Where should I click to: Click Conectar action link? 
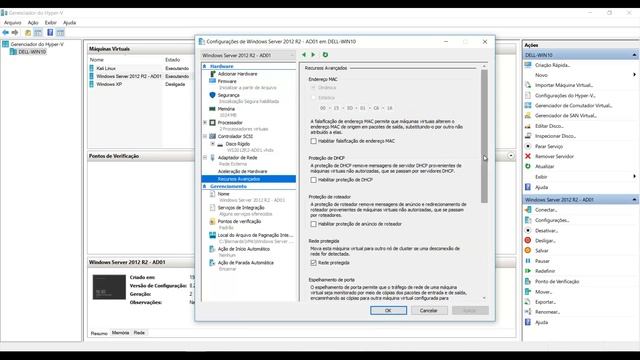546,210
